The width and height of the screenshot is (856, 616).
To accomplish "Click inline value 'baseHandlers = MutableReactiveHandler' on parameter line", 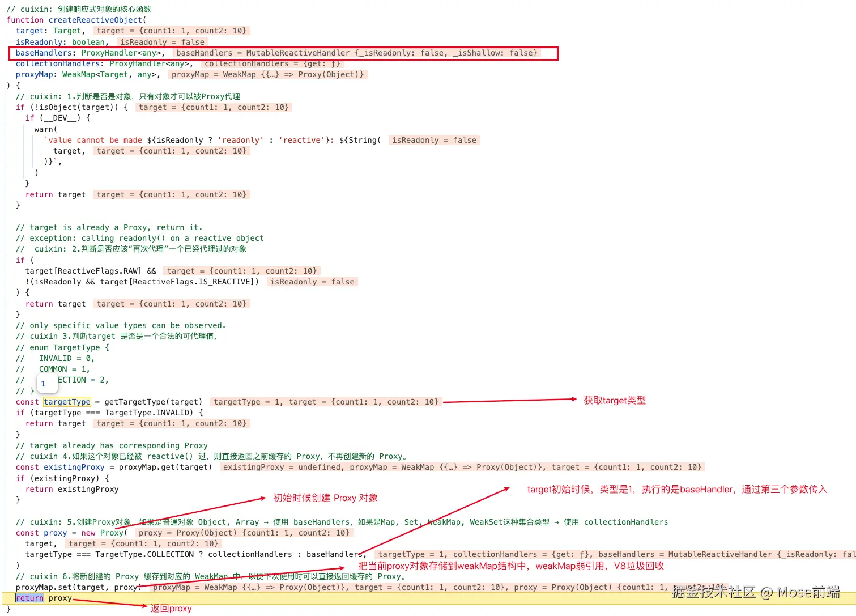I will pos(357,53).
